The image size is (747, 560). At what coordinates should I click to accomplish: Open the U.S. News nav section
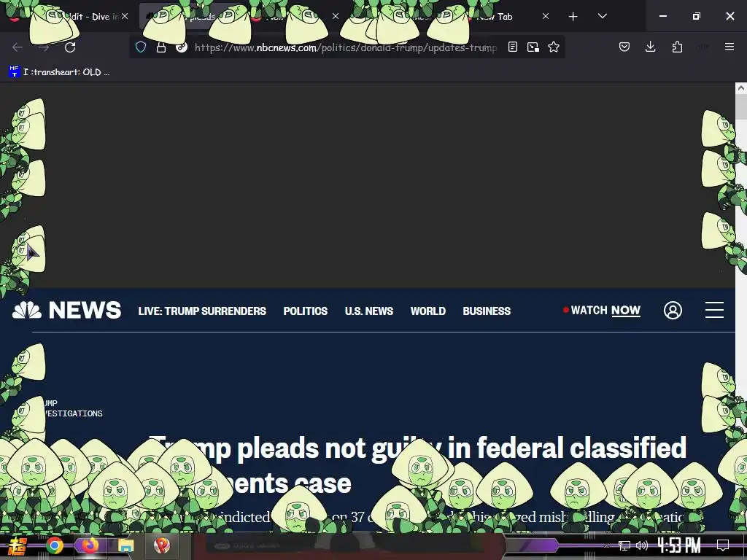(368, 311)
